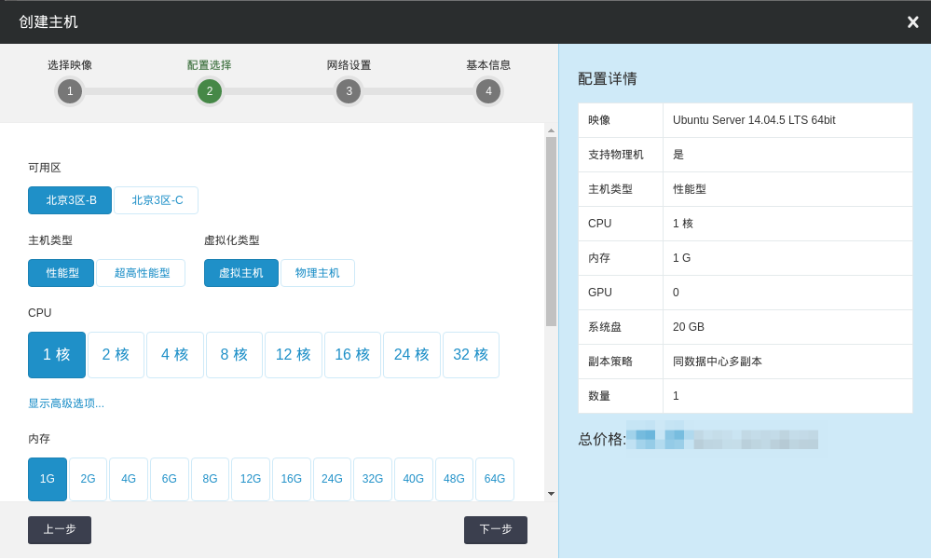Jump to step 3 网络设置
Image resolution: width=931 pixels, height=560 pixels.
[x=349, y=91]
